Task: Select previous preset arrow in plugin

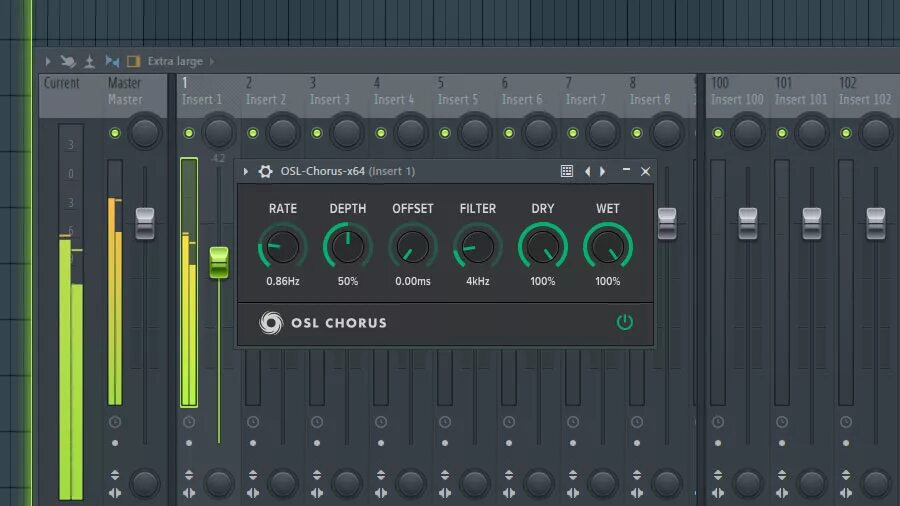Action: pos(587,171)
